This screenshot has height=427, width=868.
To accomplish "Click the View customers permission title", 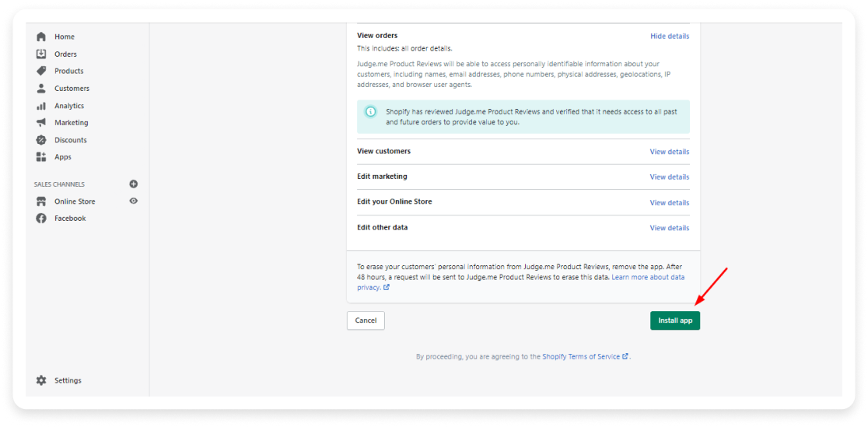I will point(384,151).
